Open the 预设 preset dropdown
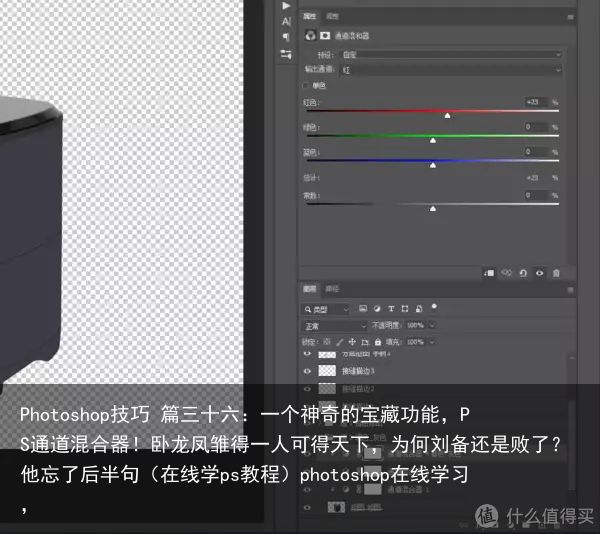The width and height of the screenshot is (600, 534). pos(451,55)
